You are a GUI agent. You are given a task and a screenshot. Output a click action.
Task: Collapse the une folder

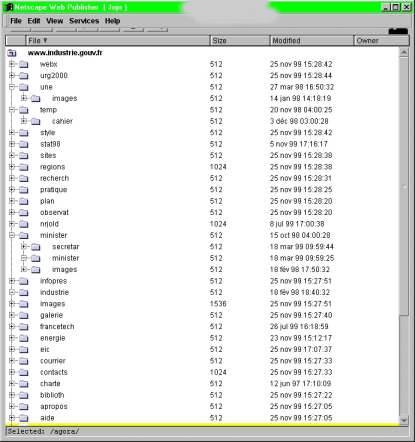tap(12, 87)
